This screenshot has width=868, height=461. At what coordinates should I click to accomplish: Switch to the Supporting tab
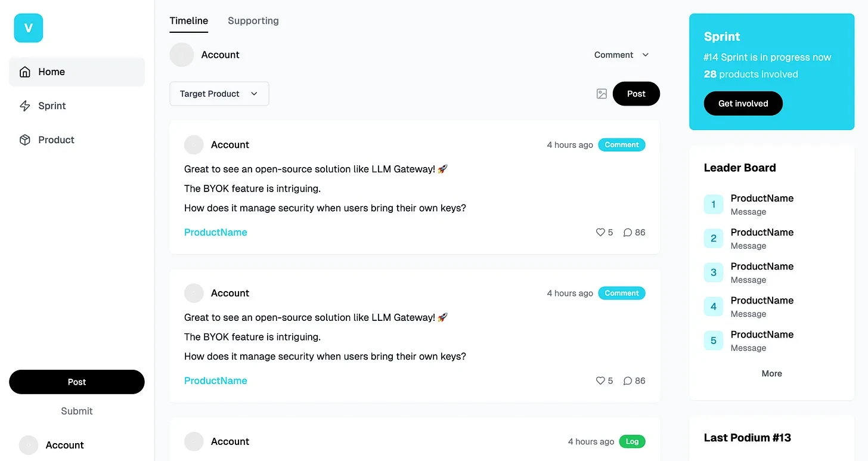point(253,21)
